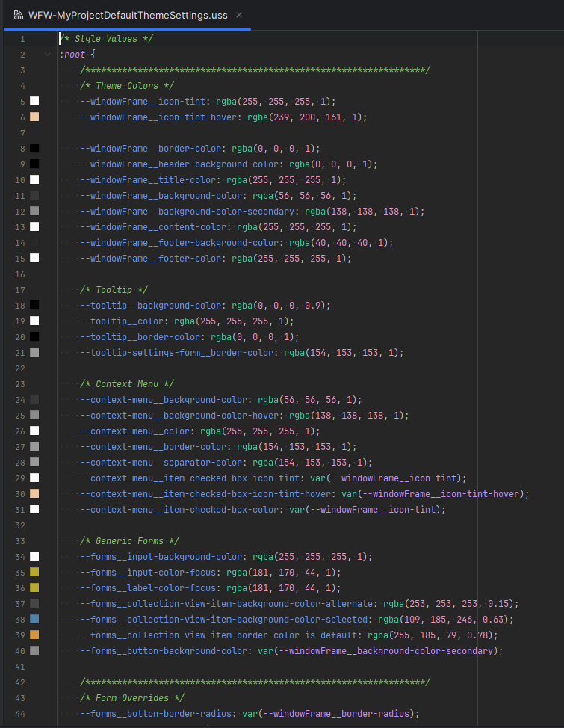Click var(--windowFrame__icon-tint-hover) reference on line 30

(x=433, y=494)
